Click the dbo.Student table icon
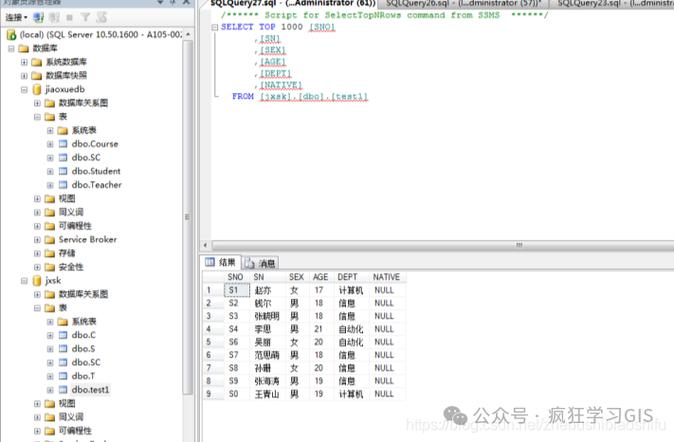This screenshot has width=674, height=442. pos(63,171)
